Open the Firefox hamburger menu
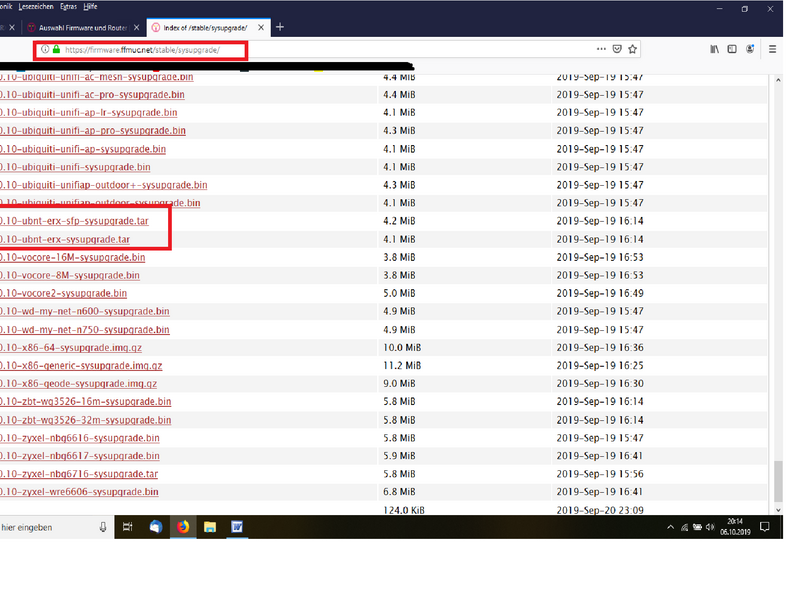This screenshot has width=800, height=600. pos(772,49)
